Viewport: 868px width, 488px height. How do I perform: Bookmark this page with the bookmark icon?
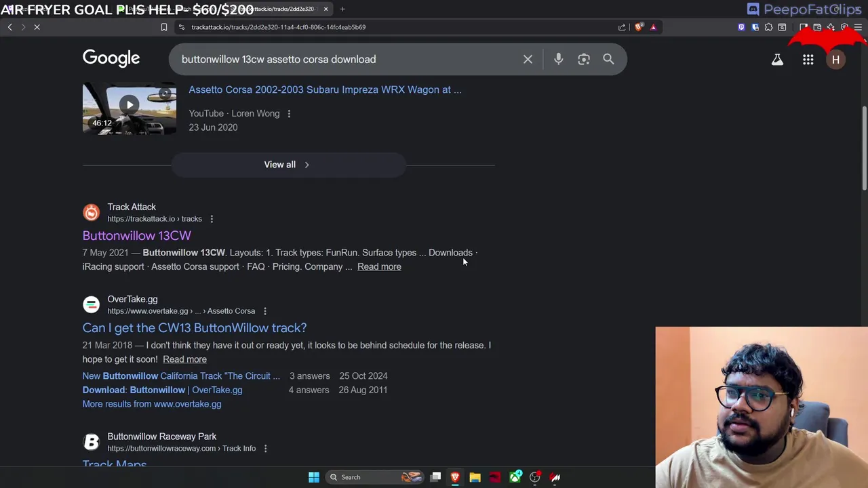[x=163, y=27]
